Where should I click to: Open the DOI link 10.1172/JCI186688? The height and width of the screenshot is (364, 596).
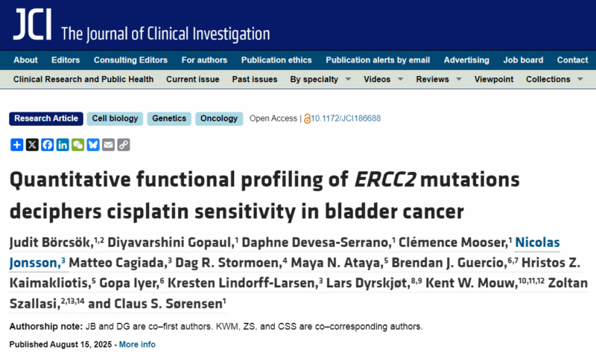pyautogui.click(x=346, y=118)
